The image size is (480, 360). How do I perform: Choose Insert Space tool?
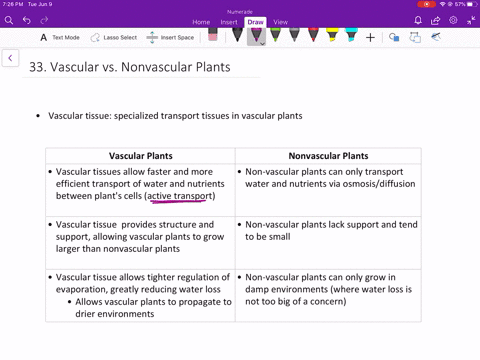tap(170, 38)
